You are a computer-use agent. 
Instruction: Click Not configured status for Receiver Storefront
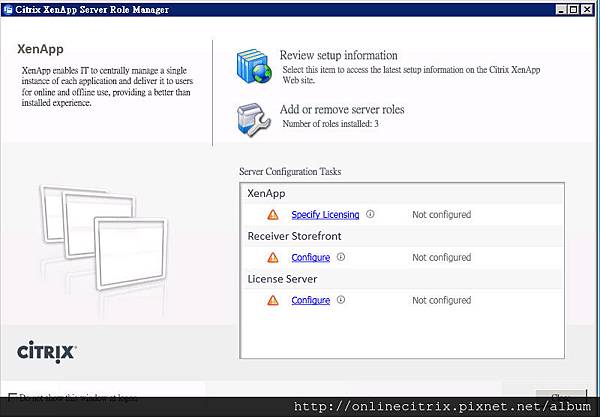441,257
